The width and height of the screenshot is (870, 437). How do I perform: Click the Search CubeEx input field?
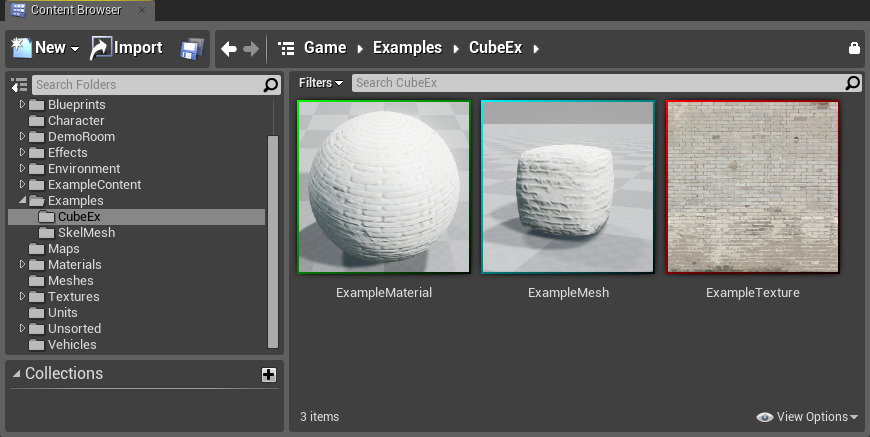click(x=597, y=83)
